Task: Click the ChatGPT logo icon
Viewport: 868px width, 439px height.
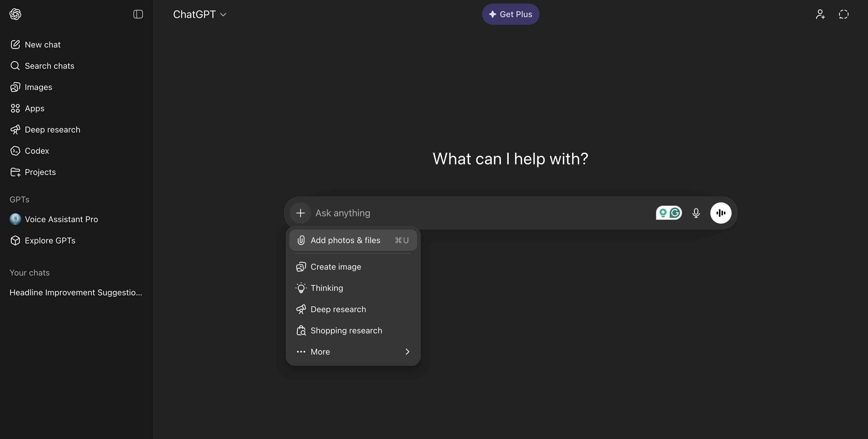Action: [15, 14]
